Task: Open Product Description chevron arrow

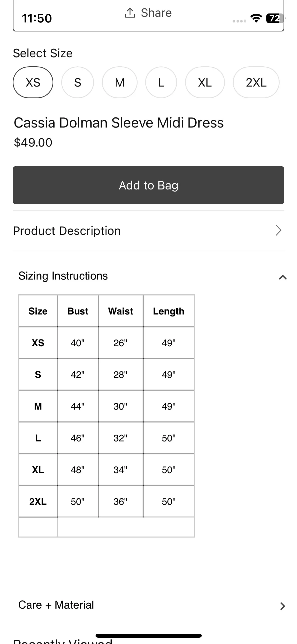Action: [x=279, y=231]
